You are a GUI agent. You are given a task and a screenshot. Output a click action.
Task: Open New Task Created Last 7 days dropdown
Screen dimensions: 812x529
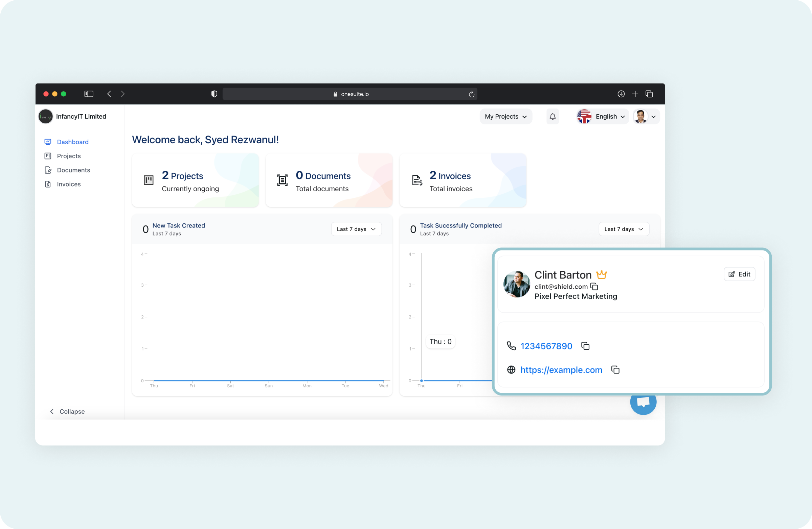click(356, 229)
